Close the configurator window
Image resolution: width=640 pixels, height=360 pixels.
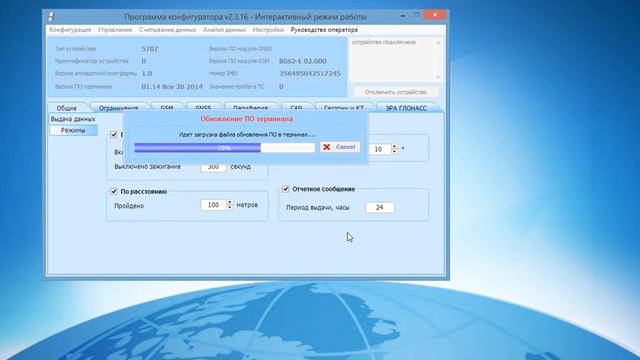[x=435, y=15]
